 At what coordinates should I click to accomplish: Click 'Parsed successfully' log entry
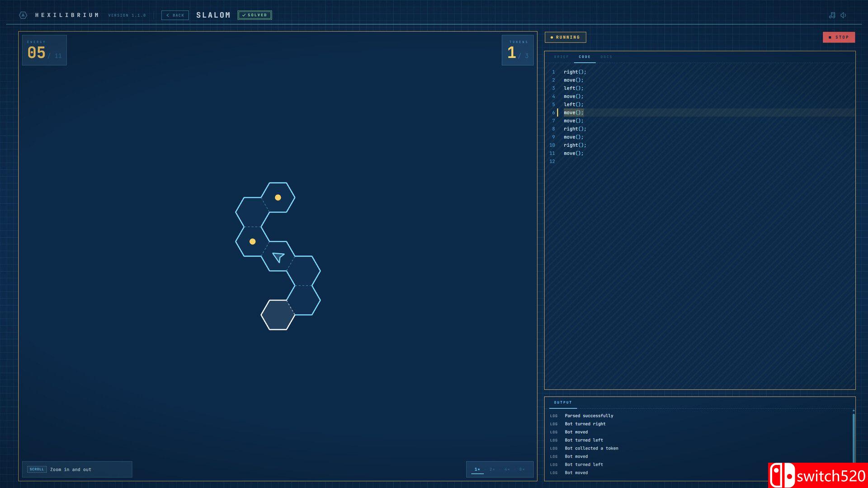[589, 416]
